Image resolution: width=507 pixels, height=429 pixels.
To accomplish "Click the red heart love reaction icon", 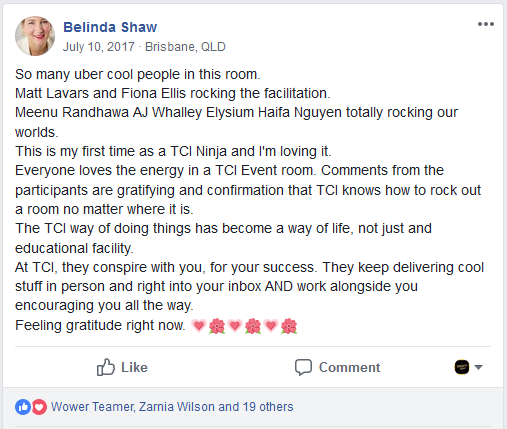I will pos(39,407).
